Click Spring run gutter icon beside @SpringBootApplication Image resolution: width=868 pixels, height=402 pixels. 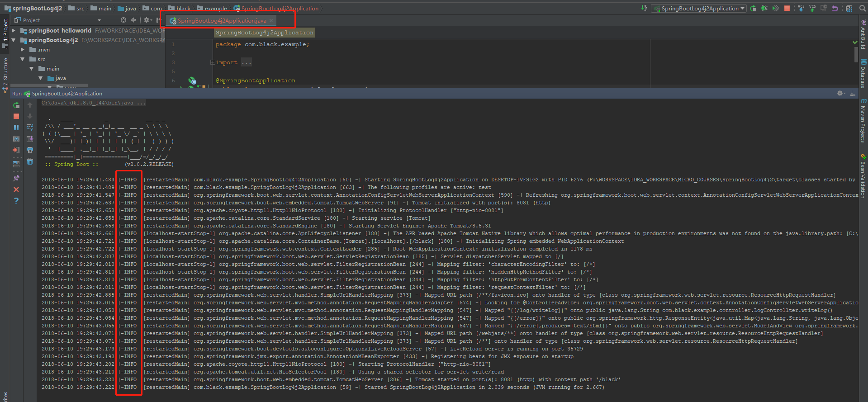pyautogui.click(x=192, y=80)
